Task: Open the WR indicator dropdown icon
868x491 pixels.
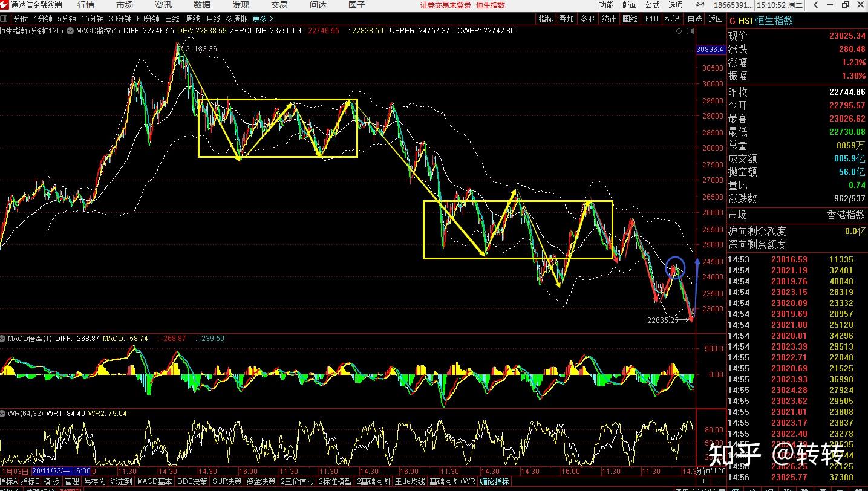Action: [x=4, y=414]
